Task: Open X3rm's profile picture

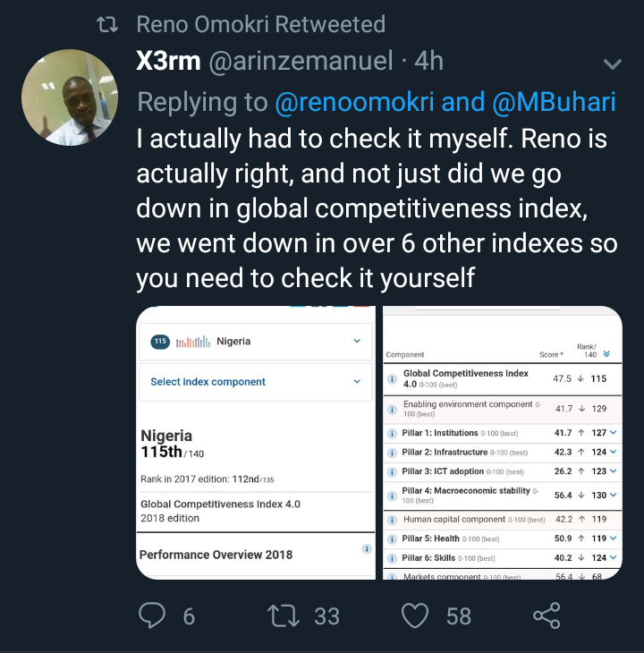Action: [70, 98]
